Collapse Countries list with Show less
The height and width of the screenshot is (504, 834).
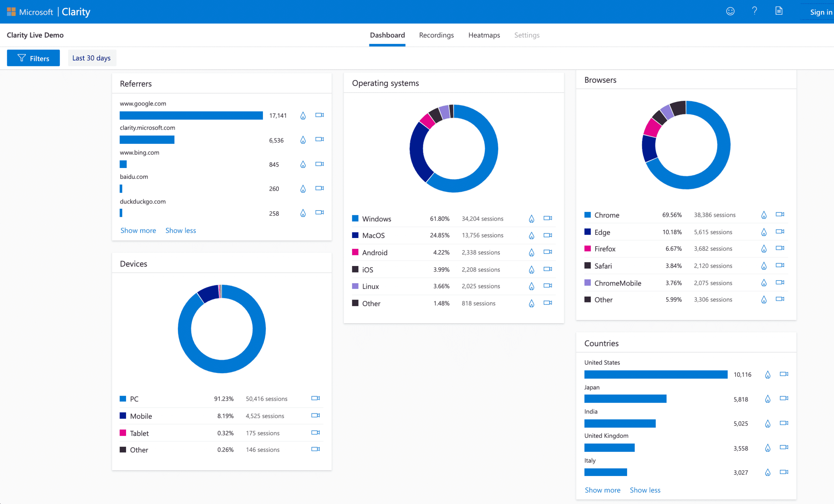coord(645,490)
